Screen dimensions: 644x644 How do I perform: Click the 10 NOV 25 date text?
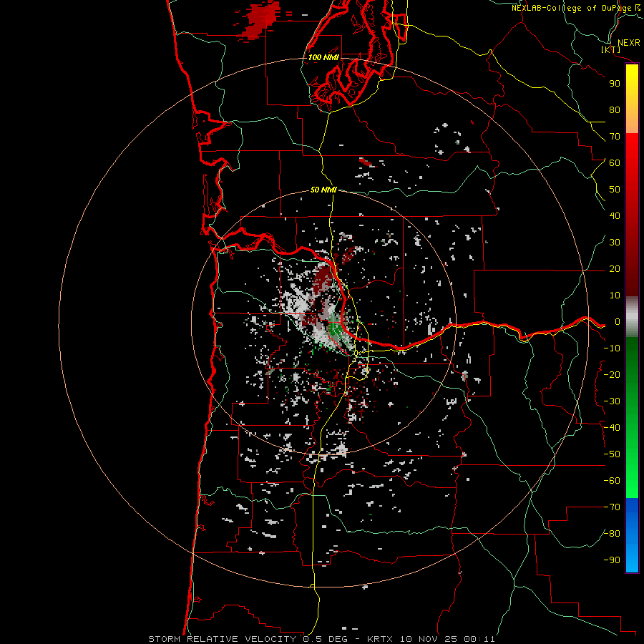(x=429, y=639)
